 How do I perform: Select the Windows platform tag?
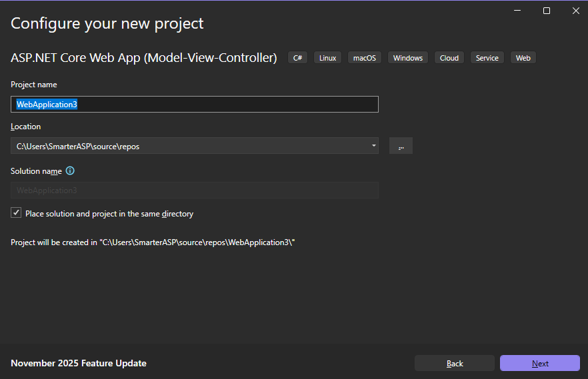pos(407,58)
